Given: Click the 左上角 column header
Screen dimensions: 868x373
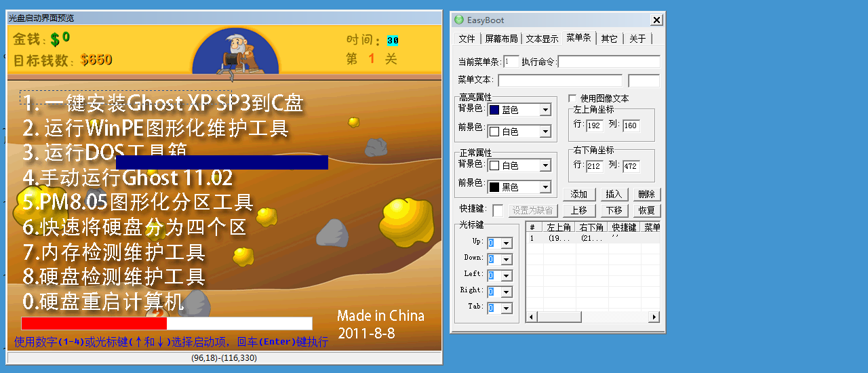Looking at the screenshot, I should point(559,228).
